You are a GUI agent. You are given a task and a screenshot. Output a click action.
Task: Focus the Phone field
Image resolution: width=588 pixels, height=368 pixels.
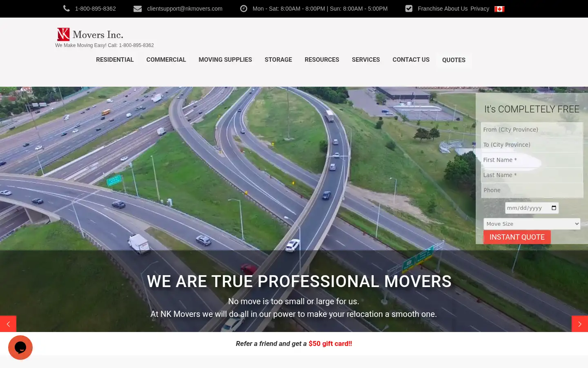(532, 190)
